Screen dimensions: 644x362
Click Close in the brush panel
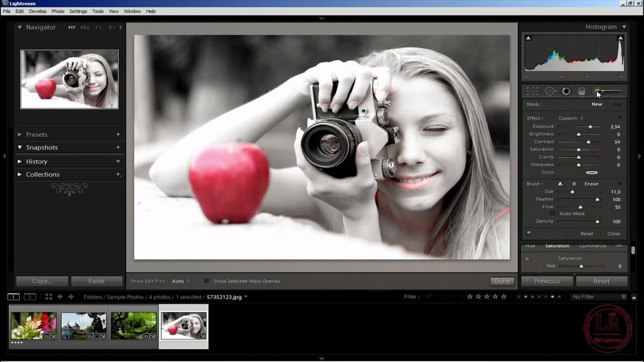[613, 234]
